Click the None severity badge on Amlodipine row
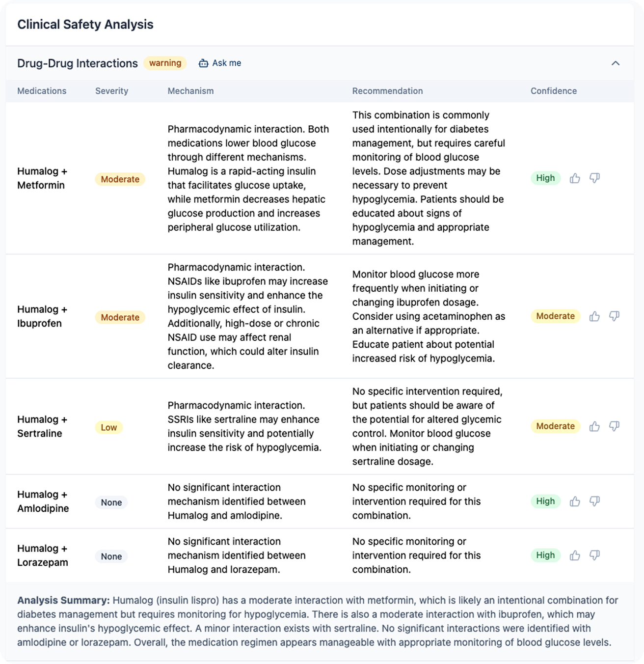 [111, 502]
